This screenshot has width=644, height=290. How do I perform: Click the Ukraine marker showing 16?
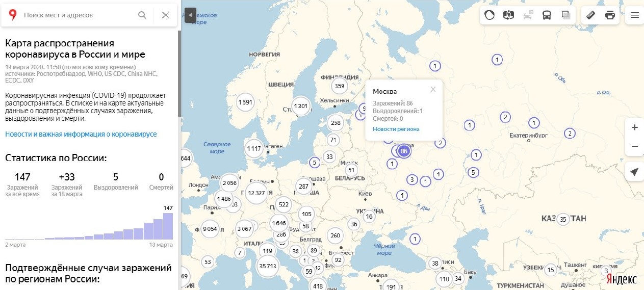369,217
